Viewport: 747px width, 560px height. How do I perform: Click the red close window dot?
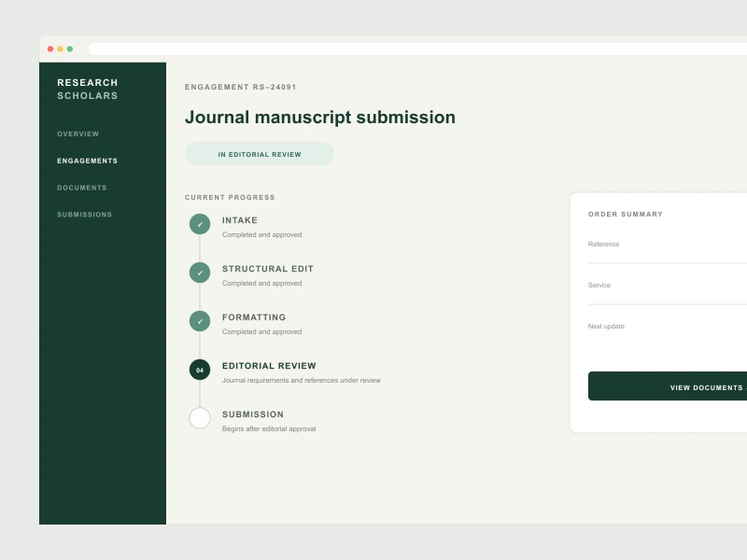point(50,49)
